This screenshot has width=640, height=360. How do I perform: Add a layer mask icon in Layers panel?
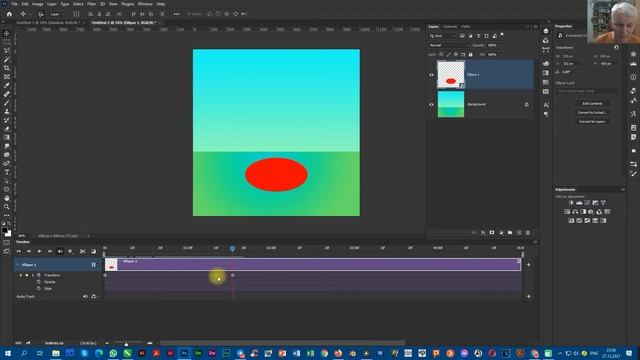[x=492, y=233]
